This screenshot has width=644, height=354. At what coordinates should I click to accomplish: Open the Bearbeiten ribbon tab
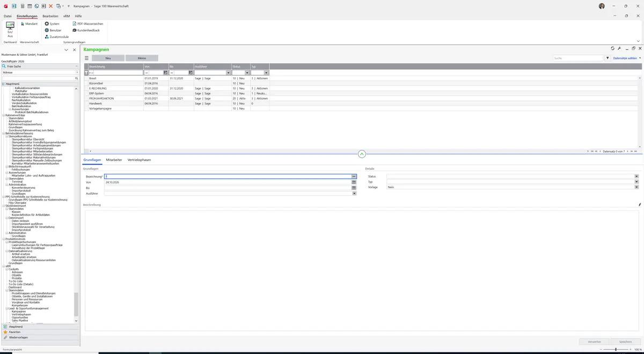tap(50, 16)
